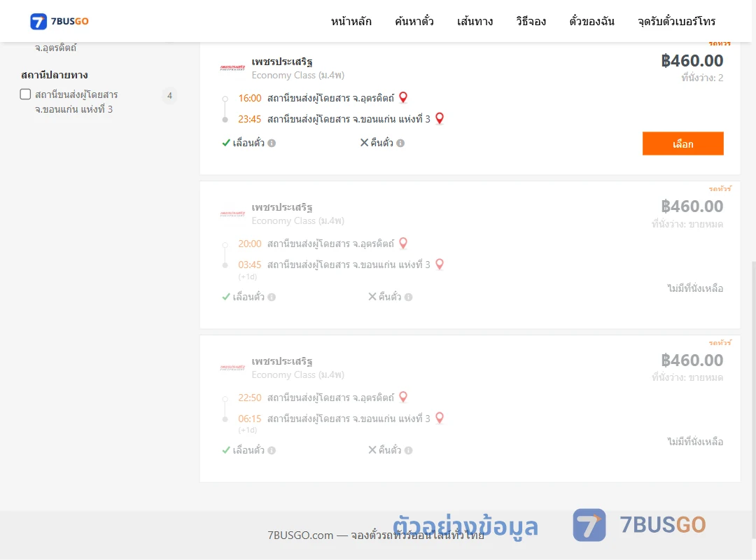Click the operator logo on 20:00 trip card

coord(232,213)
